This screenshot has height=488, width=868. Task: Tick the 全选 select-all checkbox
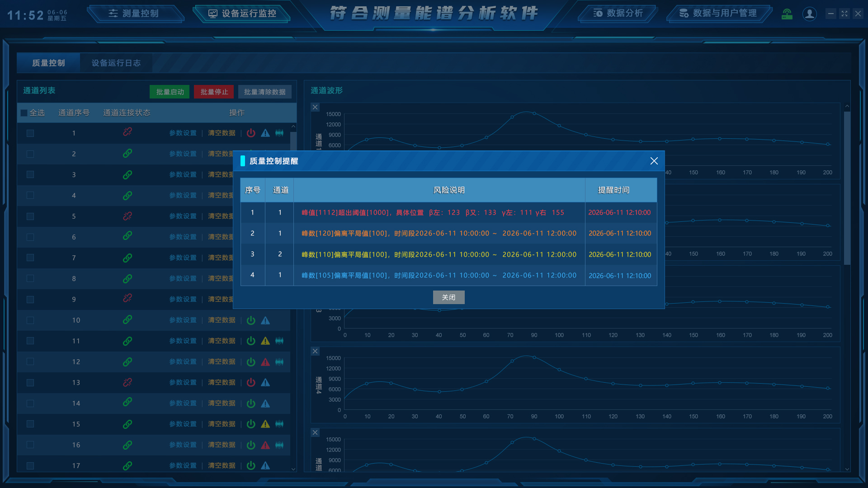pyautogui.click(x=24, y=113)
